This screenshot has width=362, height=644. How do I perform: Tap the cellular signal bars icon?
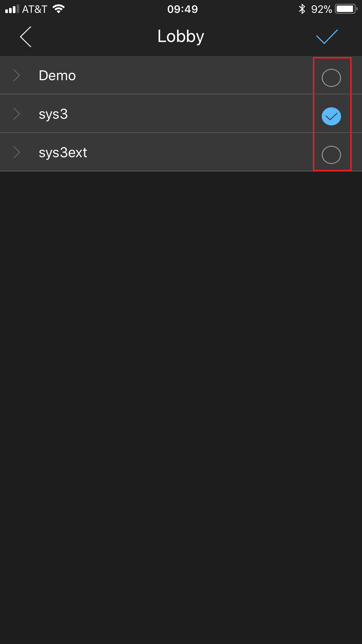pos(12,9)
